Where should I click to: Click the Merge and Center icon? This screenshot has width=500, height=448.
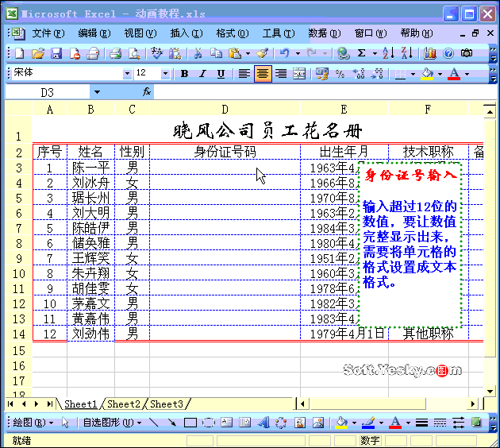click(299, 74)
